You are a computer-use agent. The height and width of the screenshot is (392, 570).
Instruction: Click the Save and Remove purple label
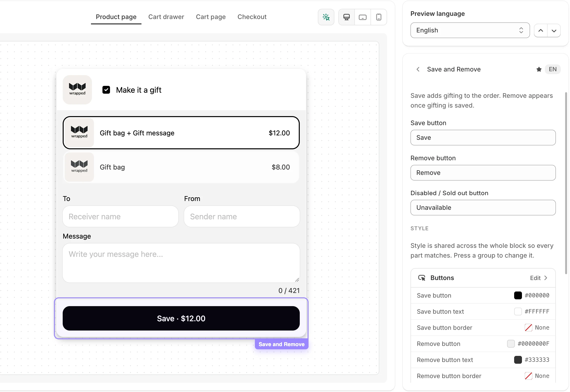(x=282, y=345)
